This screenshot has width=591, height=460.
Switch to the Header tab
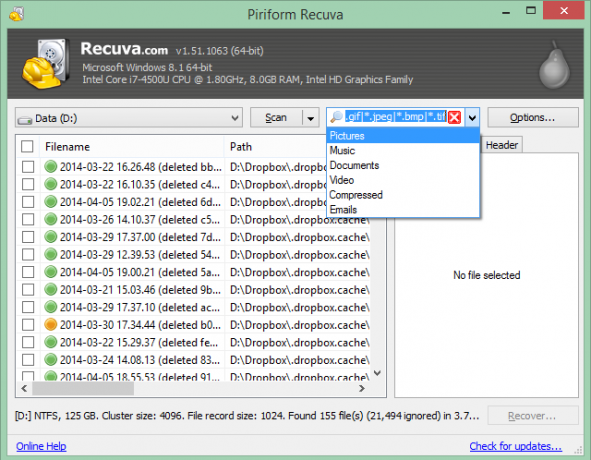click(502, 145)
